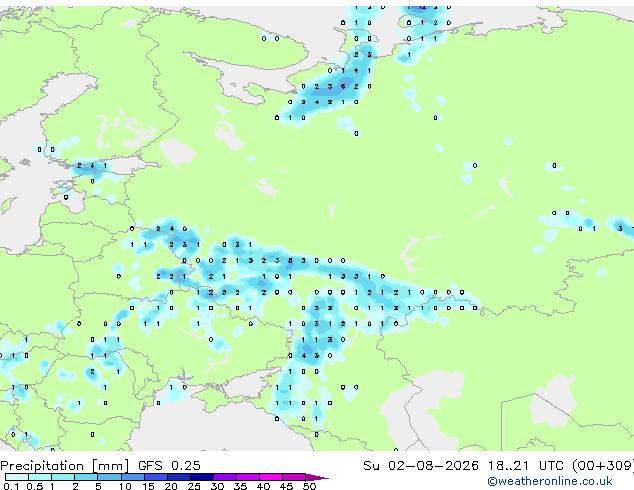Click the '25' legend value label
Image resolution: width=634 pixels, height=490 pixels.
click(x=194, y=486)
